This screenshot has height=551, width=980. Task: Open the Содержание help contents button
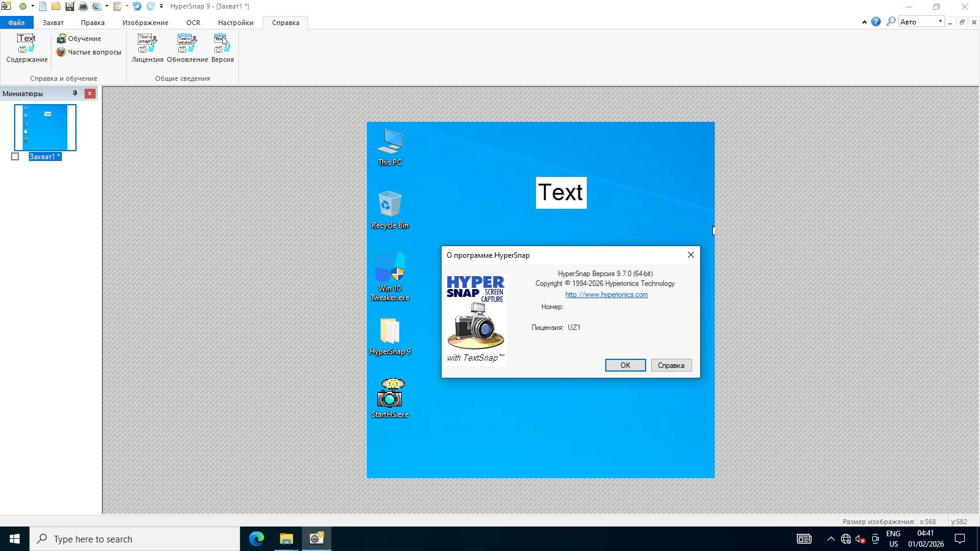[x=27, y=48]
